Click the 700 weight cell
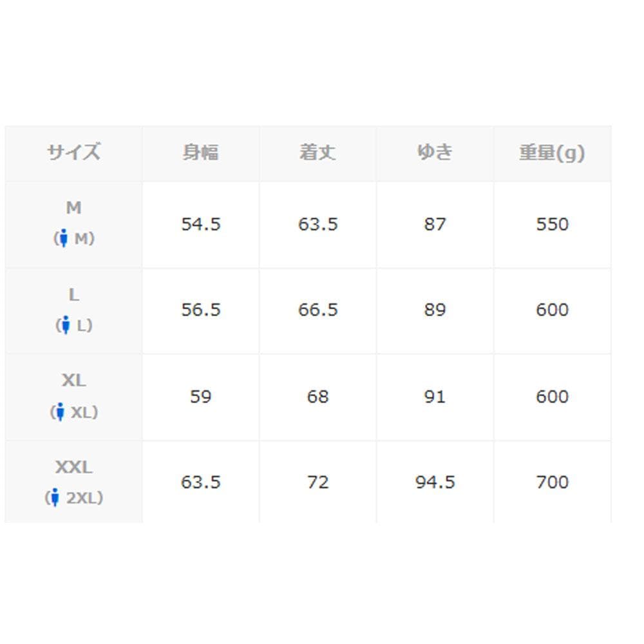This screenshot has height=644, width=644. point(552,482)
